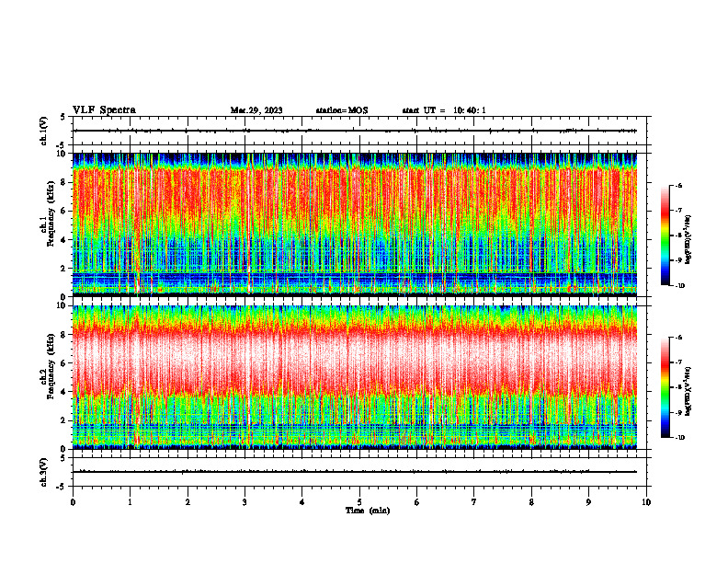Screen dimensions: 728x563
Task: Click ch.1 colorbar label '-6'
Action: (679, 186)
